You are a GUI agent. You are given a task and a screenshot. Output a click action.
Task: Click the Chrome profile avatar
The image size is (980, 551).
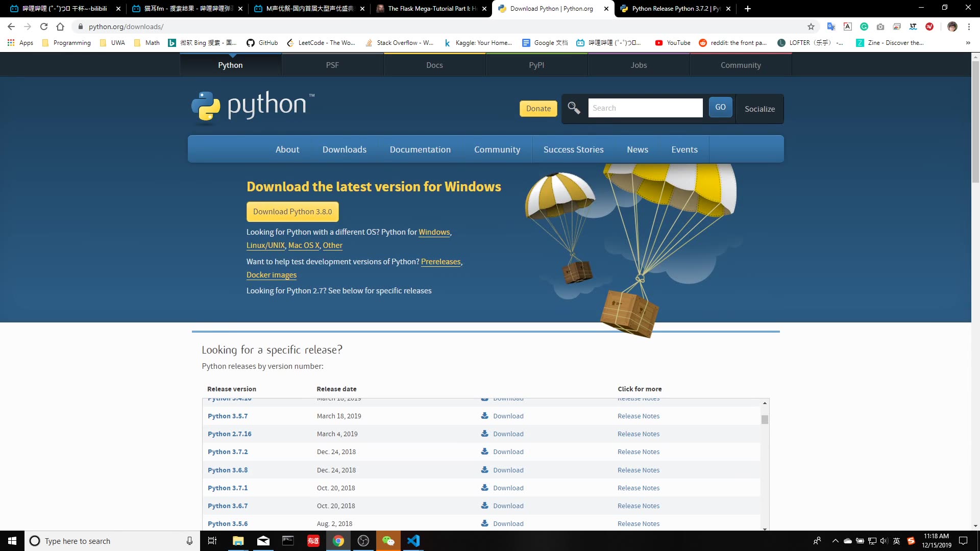(x=952, y=27)
